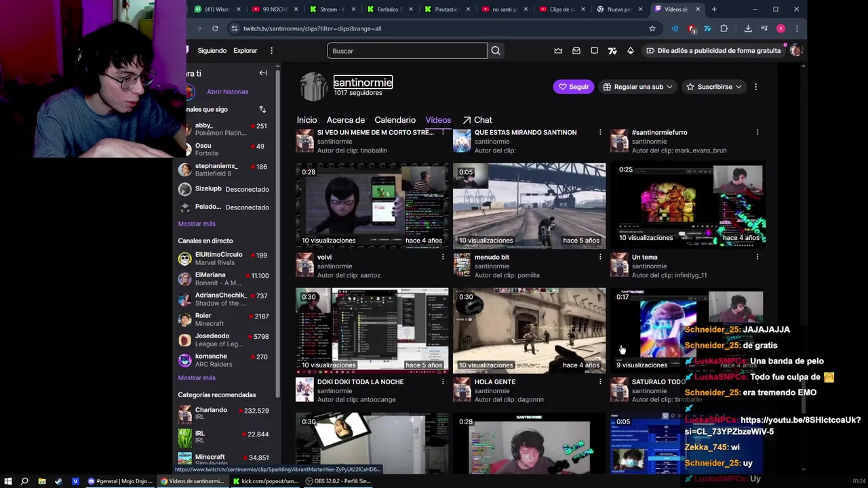Open the channel's Inicio tab

point(307,120)
